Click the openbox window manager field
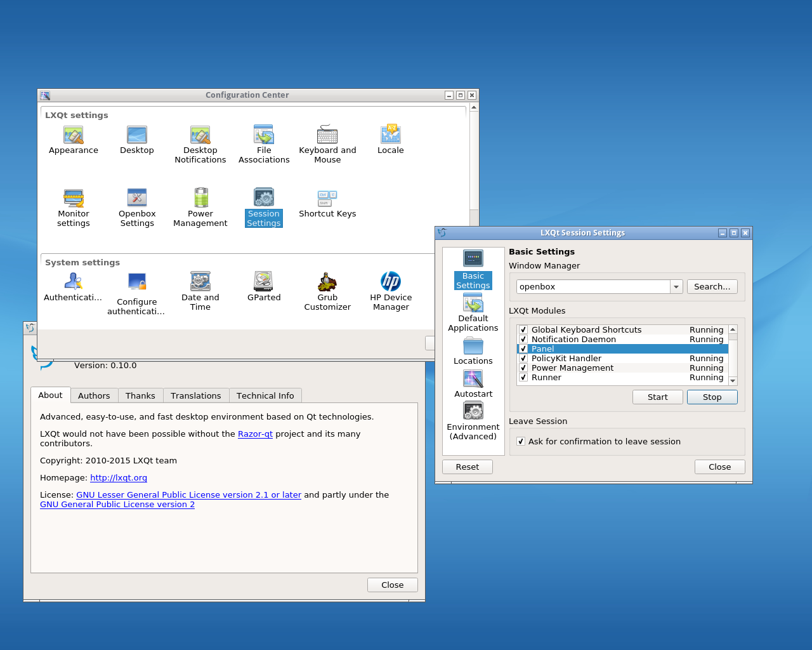 click(x=594, y=287)
